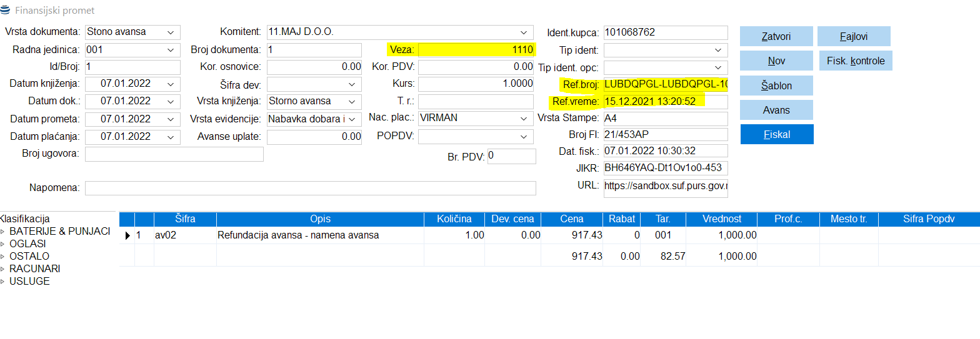Image resolution: width=980 pixels, height=339 pixels.
Task: Click the highlighted Veza field
Action: [x=476, y=50]
